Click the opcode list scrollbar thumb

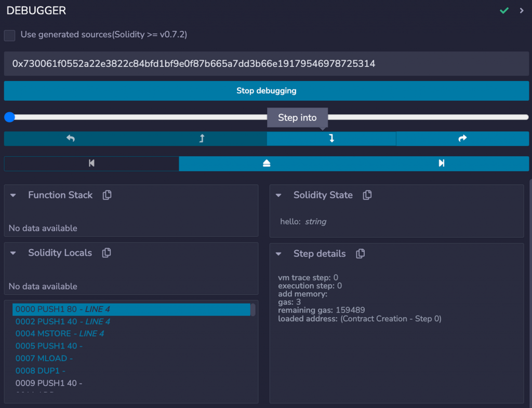(x=253, y=310)
